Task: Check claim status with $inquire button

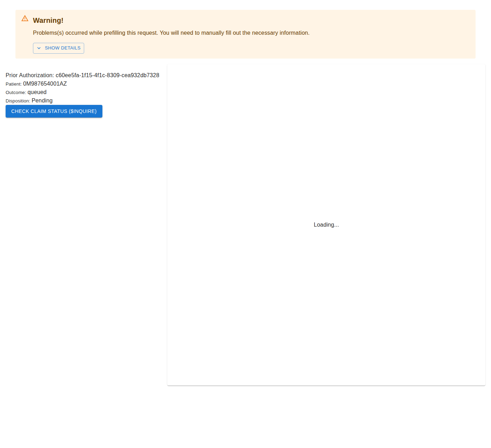Action: [54, 111]
